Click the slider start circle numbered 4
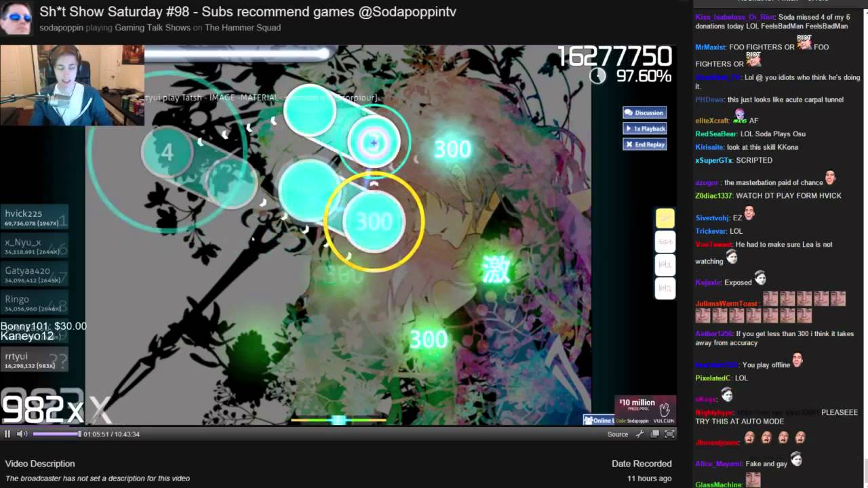Screen dimensions: 868x488 click(x=167, y=152)
